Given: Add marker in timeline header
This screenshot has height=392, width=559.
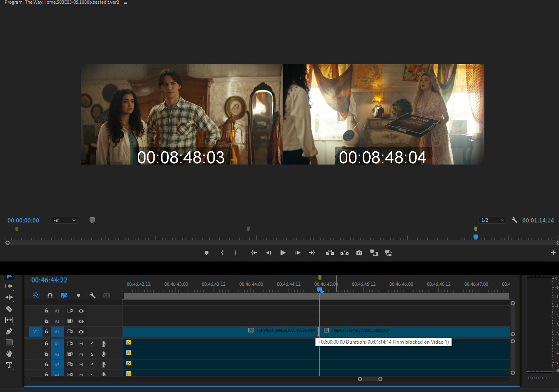Looking at the screenshot, I should pyautogui.click(x=78, y=295).
